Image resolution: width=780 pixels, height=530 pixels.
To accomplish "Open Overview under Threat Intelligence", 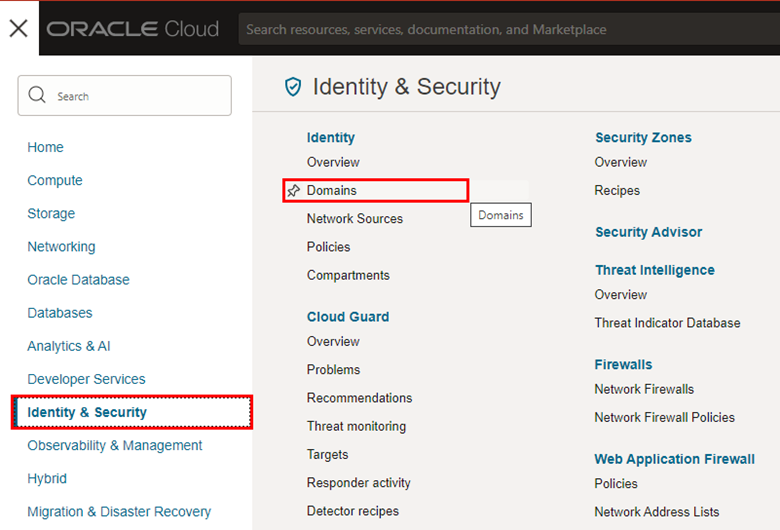I will [x=620, y=295].
